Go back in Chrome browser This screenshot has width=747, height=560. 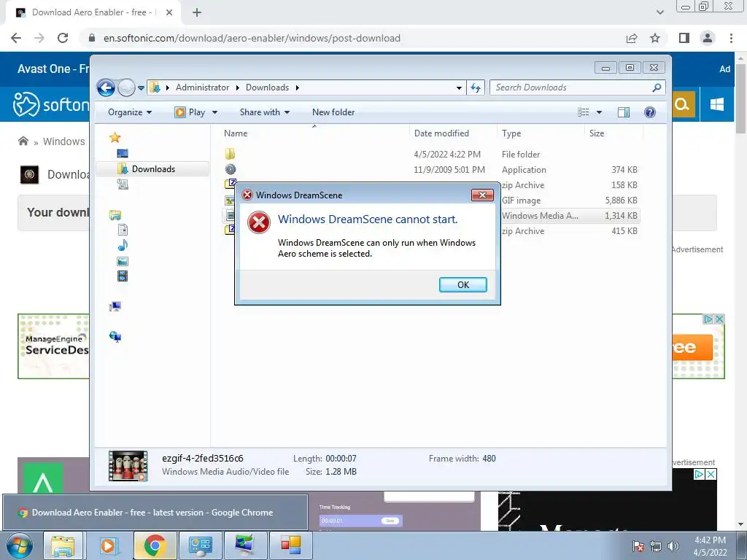pyautogui.click(x=16, y=38)
